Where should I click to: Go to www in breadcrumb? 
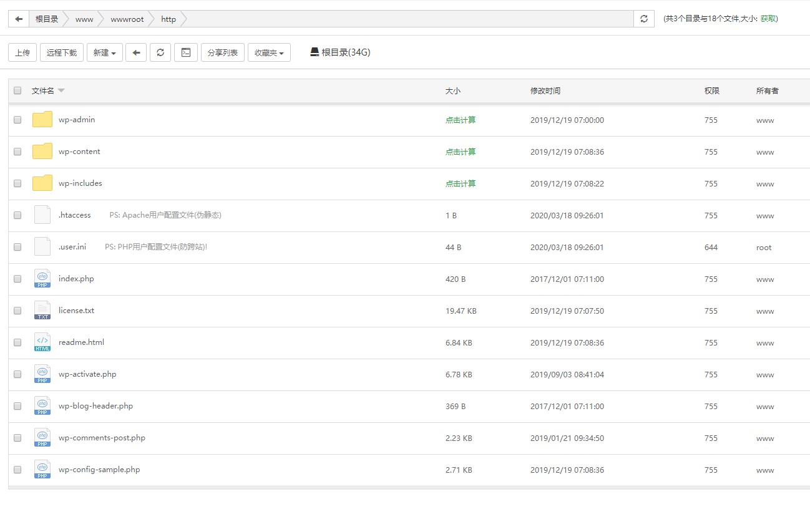pyautogui.click(x=84, y=19)
